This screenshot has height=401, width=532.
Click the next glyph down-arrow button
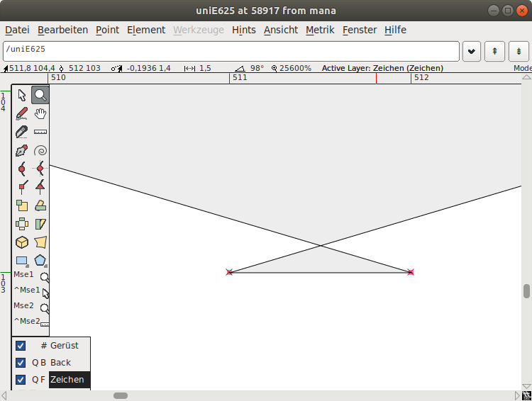pos(519,52)
